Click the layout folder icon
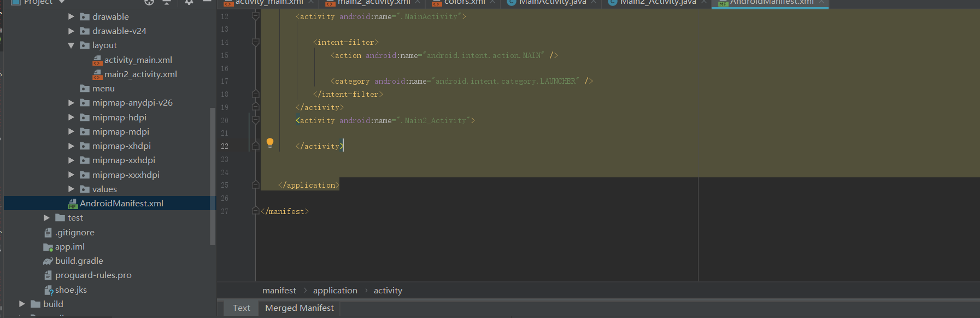This screenshot has width=980, height=318. tap(85, 45)
